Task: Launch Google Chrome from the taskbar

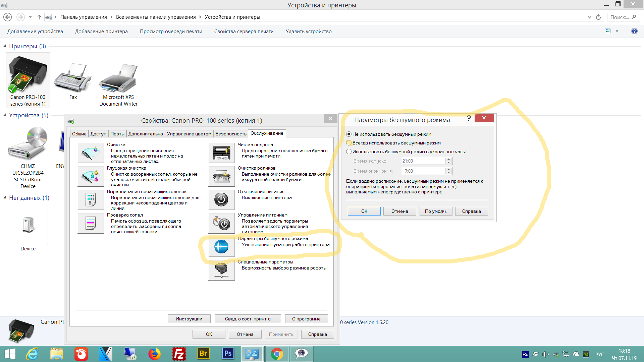Action: 277,354
